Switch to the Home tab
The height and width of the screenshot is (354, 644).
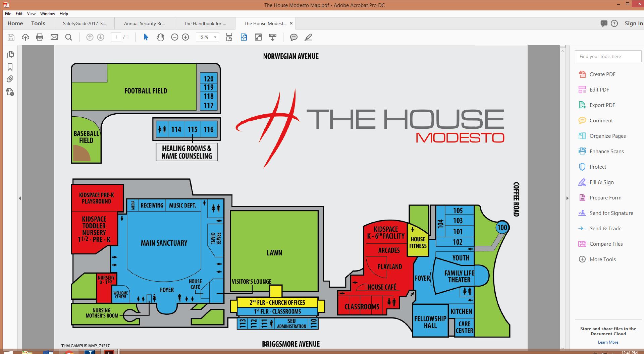[15, 23]
